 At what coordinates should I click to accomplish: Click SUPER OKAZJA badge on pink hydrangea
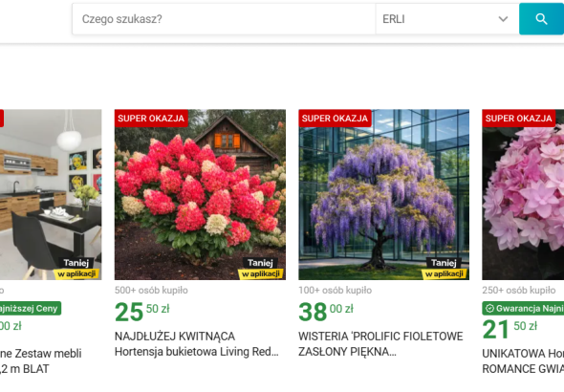point(519,119)
